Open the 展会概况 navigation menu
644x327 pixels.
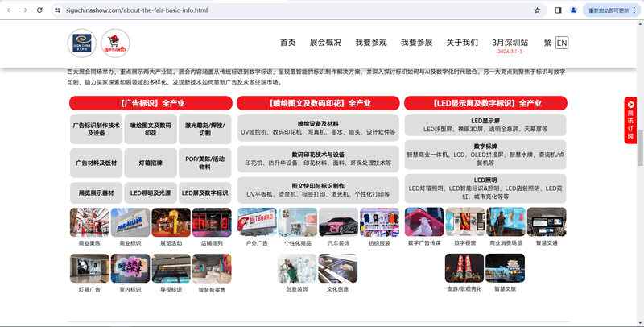(x=325, y=43)
